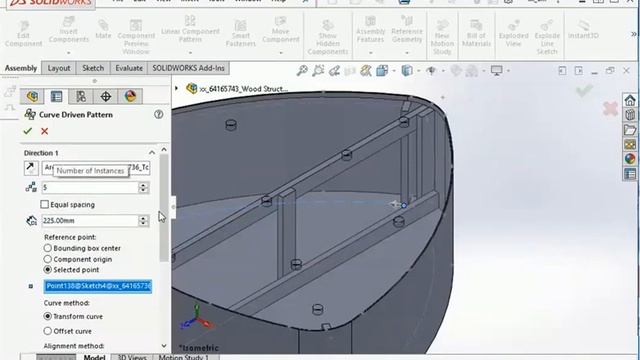The width and height of the screenshot is (640, 360).
Task: Cancel with viewport corner red X
Action: pos(610,109)
